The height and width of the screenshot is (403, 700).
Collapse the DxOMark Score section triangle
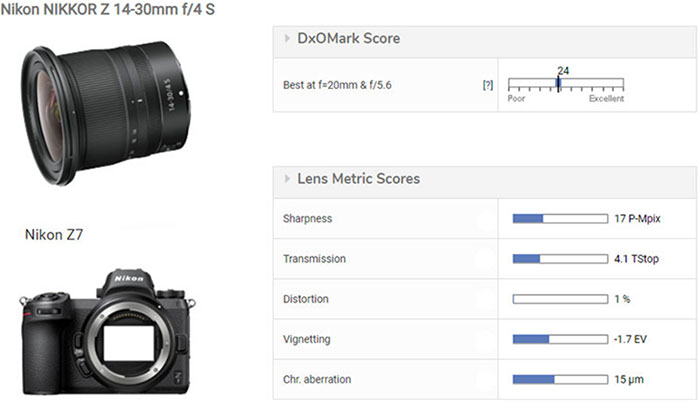click(x=286, y=39)
